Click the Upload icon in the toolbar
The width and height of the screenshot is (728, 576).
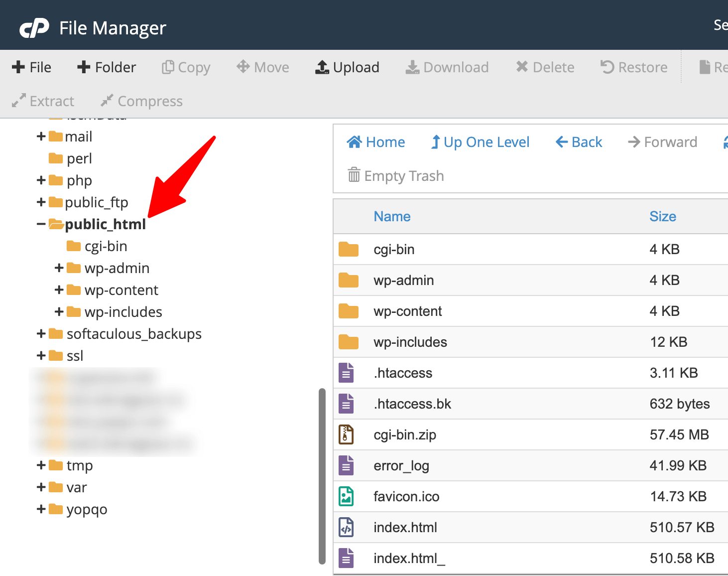(x=321, y=66)
